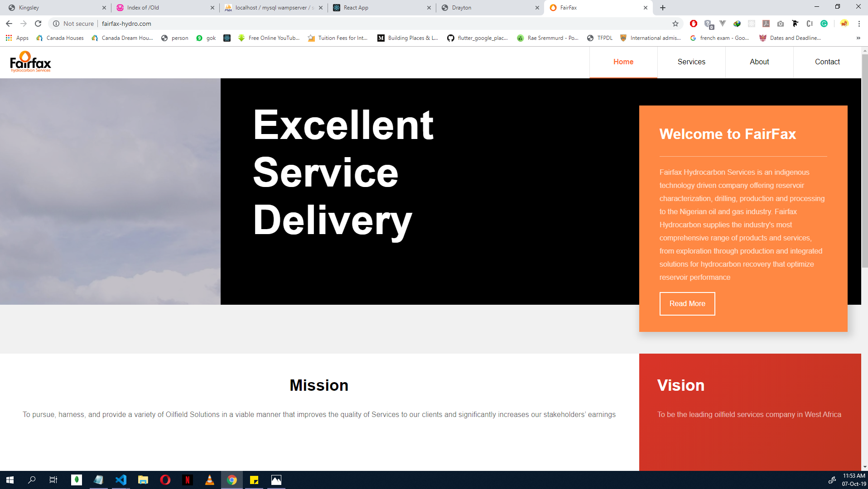Open the Chrome three-dot menu
Screen dimensions: 868x489
859,24
